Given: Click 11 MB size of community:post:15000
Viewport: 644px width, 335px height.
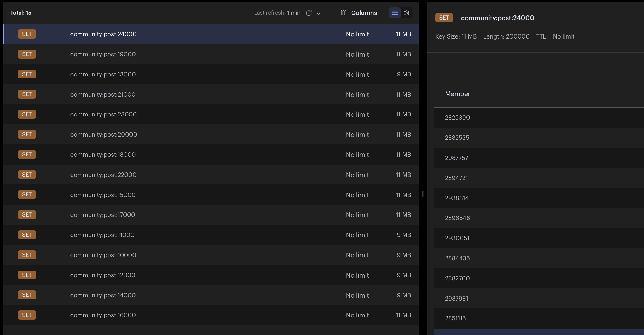Looking at the screenshot, I should [x=403, y=195].
